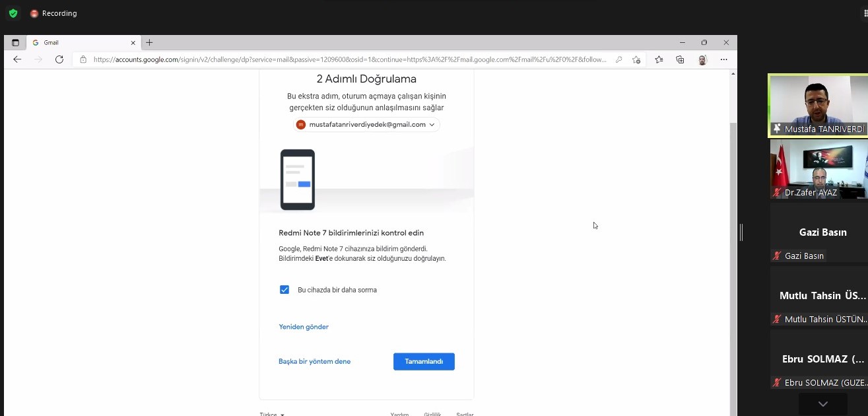Click the red Recording indicator
The image size is (868, 416).
click(x=53, y=13)
